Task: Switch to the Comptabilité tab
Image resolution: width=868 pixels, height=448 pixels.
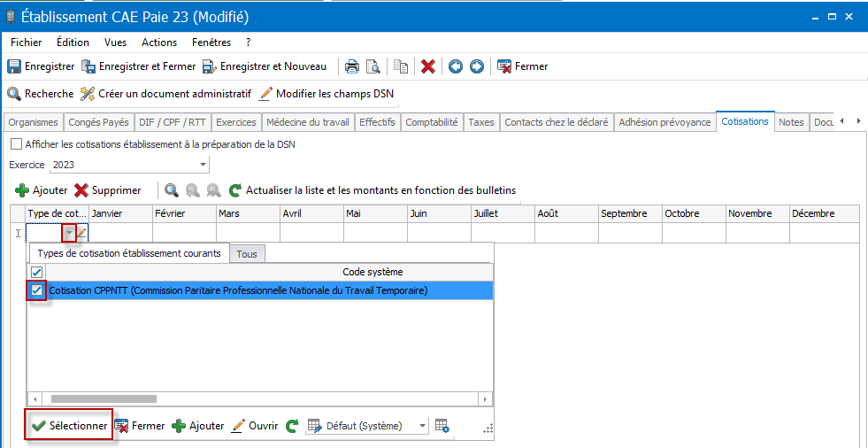Action: 432,122
